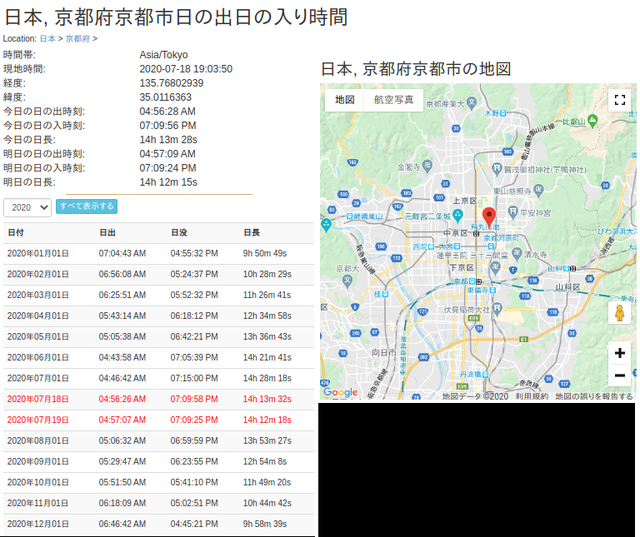Follow the 日本 breadcrumb link
Viewport: 640px width, 537px height.
click(x=47, y=38)
